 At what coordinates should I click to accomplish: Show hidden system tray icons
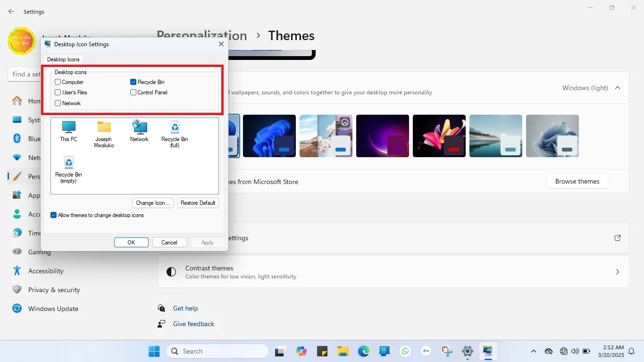(x=534, y=351)
